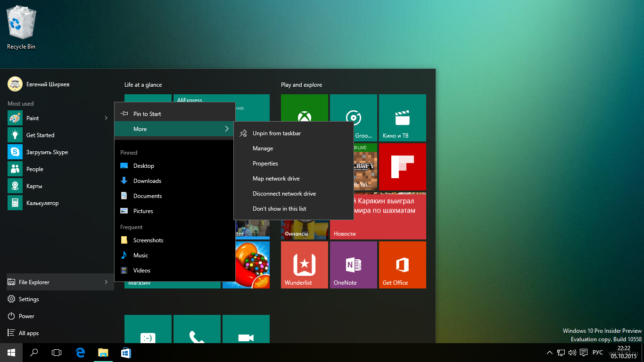Switch input language via РУС indicator
This screenshot has width=644, height=362.
coord(597,353)
